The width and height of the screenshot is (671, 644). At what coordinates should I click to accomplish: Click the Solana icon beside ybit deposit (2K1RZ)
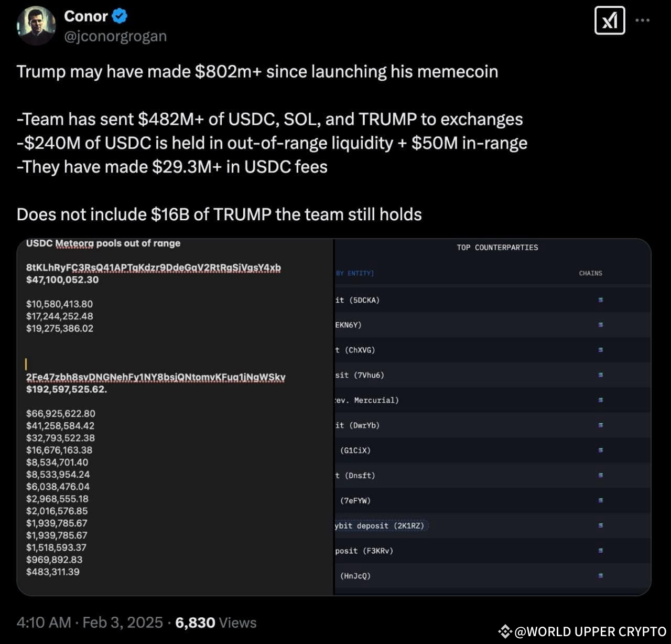pos(599,525)
